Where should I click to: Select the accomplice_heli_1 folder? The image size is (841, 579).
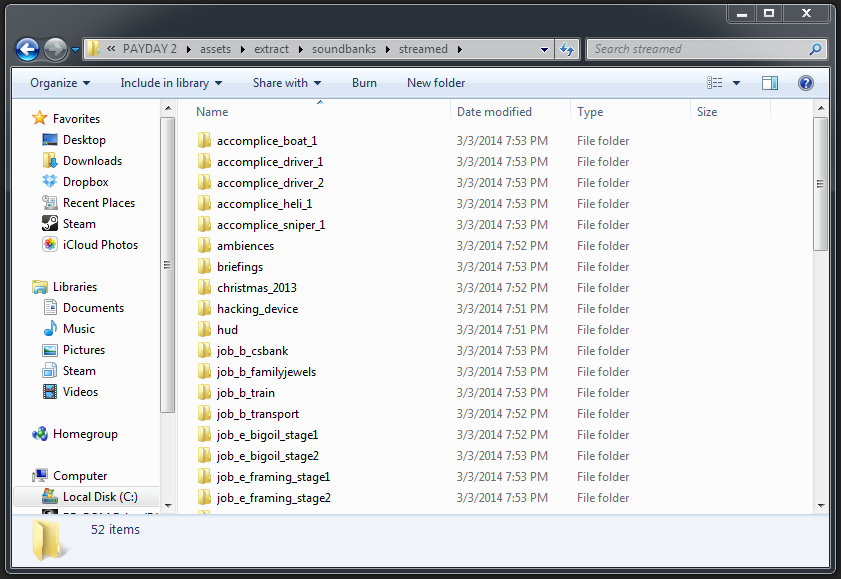click(264, 203)
